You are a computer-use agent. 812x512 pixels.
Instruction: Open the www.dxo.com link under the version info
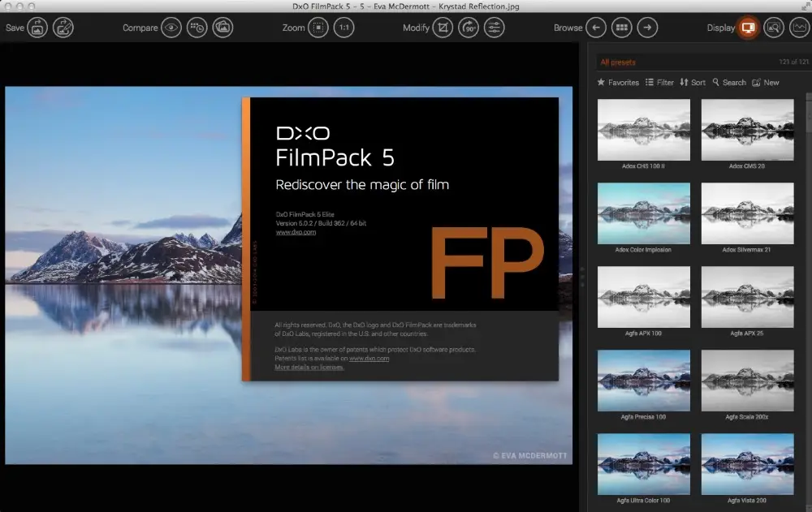click(x=296, y=232)
